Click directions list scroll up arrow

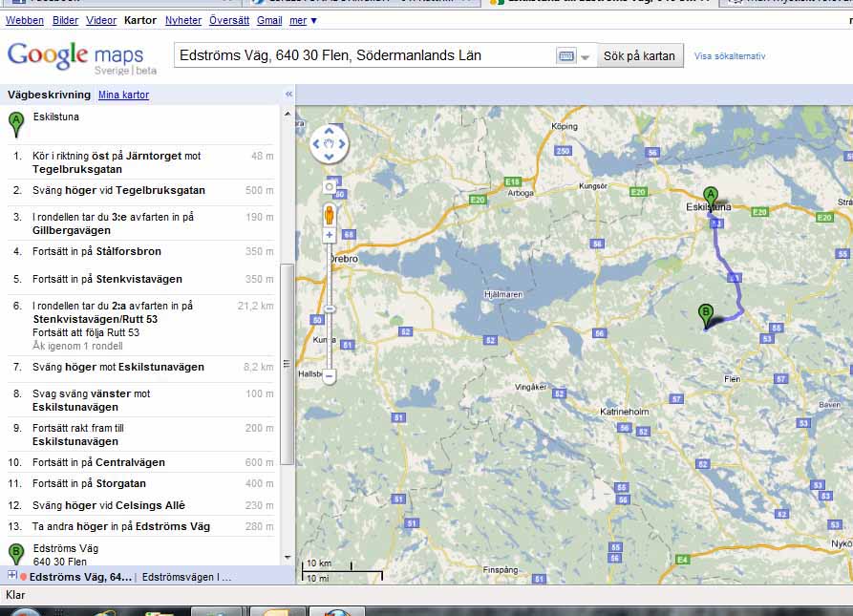(288, 114)
